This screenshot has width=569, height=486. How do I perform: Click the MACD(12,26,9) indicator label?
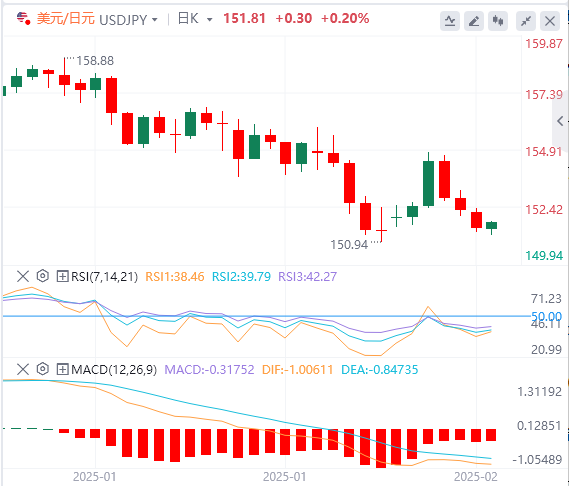click(114, 369)
